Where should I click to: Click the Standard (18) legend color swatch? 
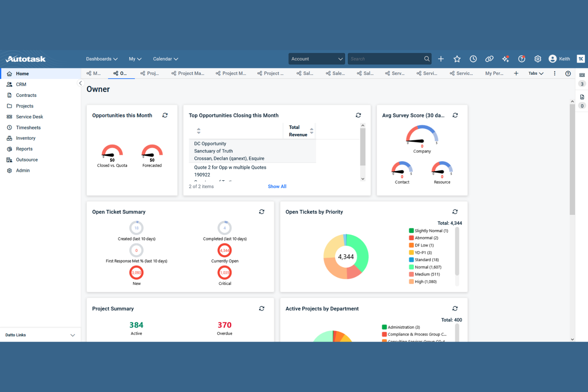pyautogui.click(x=411, y=260)
